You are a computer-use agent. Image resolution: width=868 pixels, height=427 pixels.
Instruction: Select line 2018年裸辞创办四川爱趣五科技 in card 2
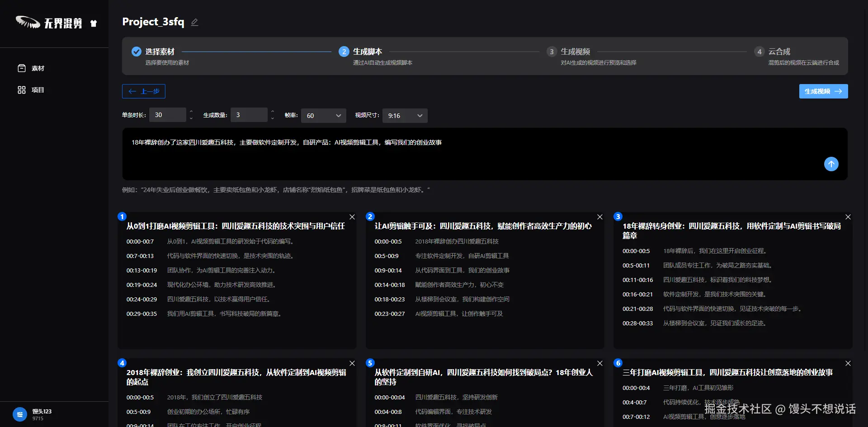(x=457, y=242)
